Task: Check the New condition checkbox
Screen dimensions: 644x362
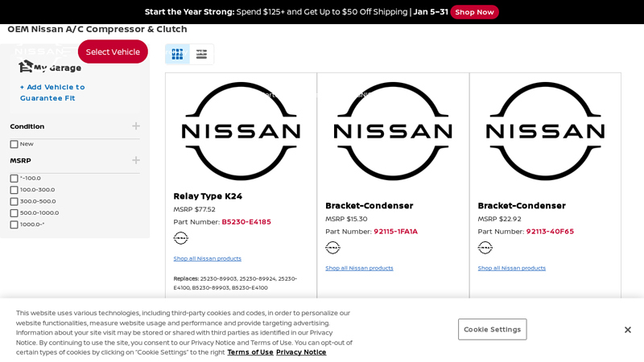Action: pos(14,145)
